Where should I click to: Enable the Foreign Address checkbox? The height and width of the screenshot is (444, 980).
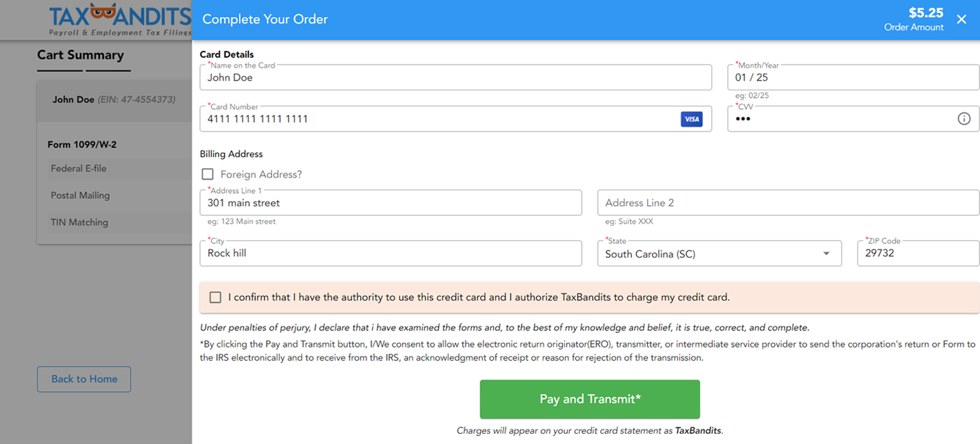[207, 174]
